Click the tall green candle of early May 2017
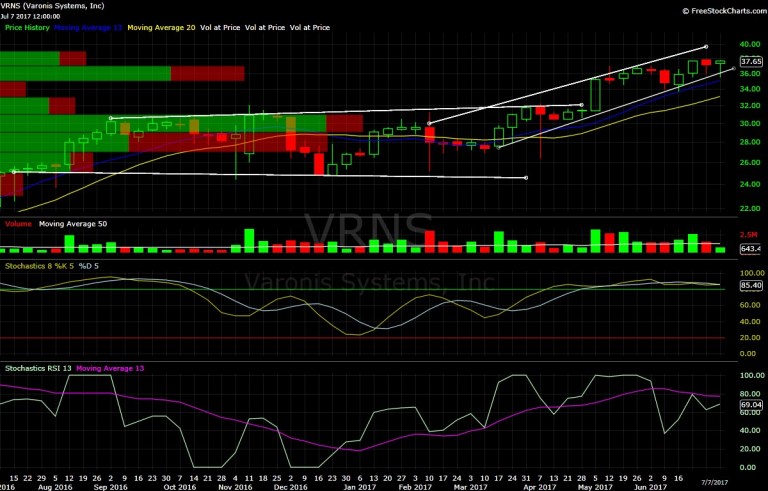The image size is (768, 491). click(x=596, y=95)
